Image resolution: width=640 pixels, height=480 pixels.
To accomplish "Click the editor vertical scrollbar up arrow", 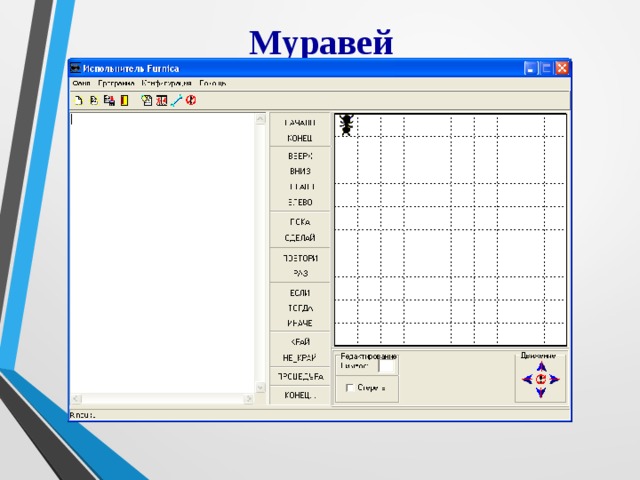I will click(260, 119).
